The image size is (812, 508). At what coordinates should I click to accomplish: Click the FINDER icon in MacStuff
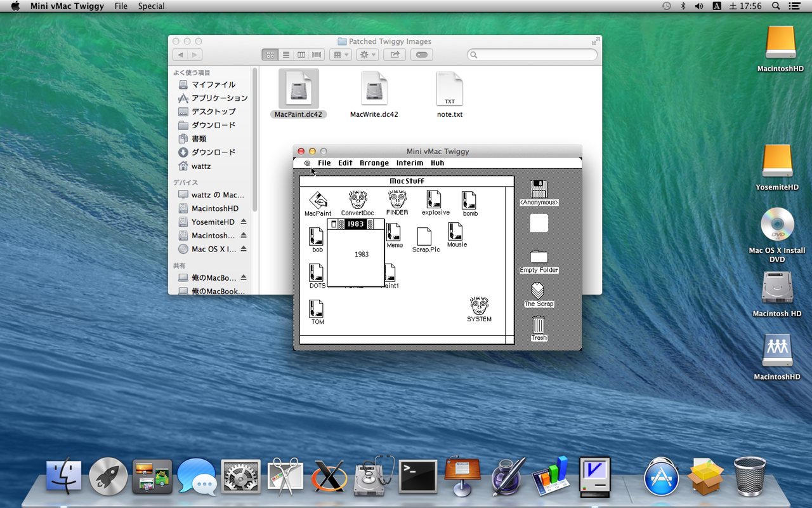pyautogui.click(x=397, y=200)
